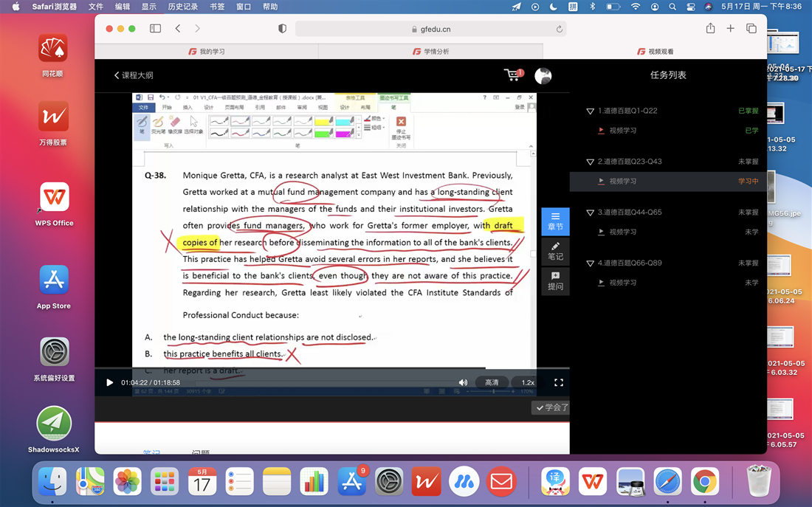Open the 章节 chapters panel
The image size is (812, 507).
(555, 221)
